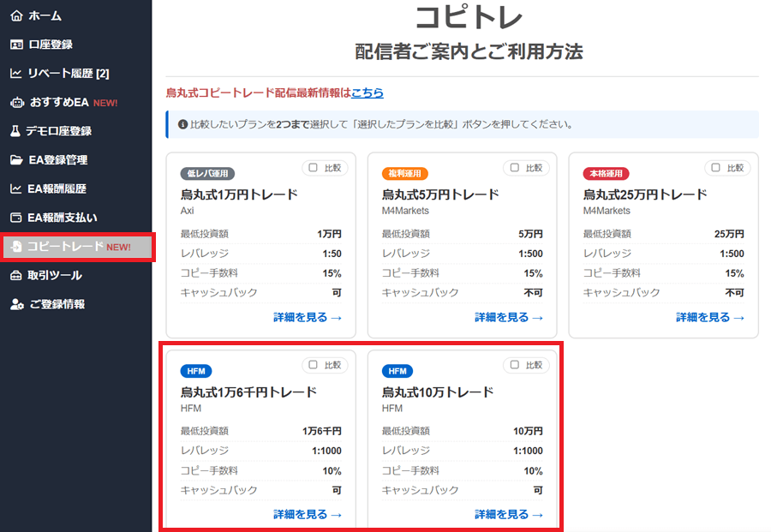Viewport: 771px width, 532px height.
Task: Click the 複利運用 badge
Action: coord(404,174)
